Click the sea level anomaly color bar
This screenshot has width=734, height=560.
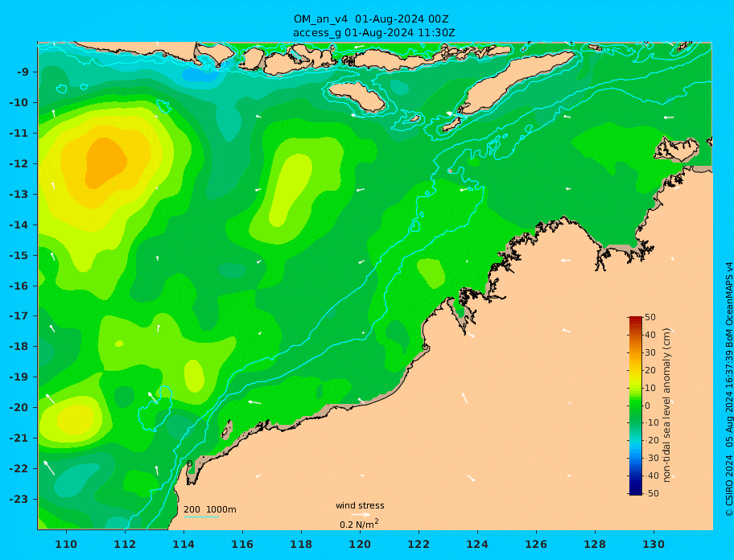click(x=635, y=406)
